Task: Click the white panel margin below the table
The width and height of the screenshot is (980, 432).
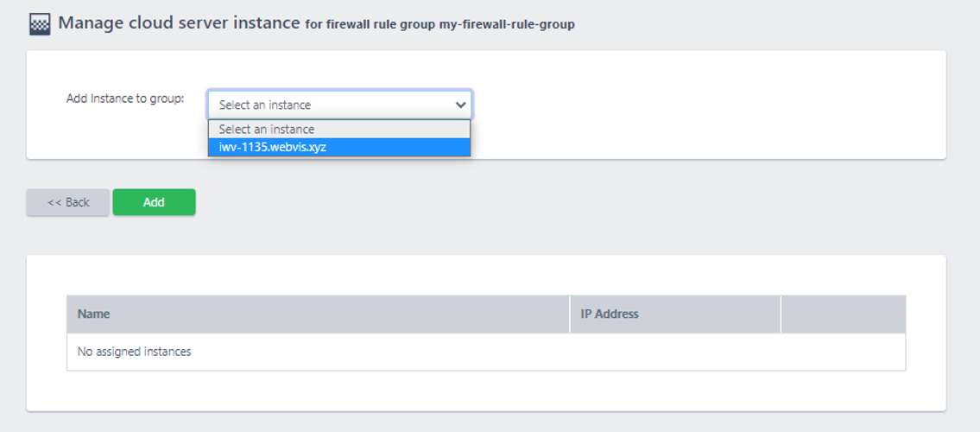Action: [x=486, y=391]
